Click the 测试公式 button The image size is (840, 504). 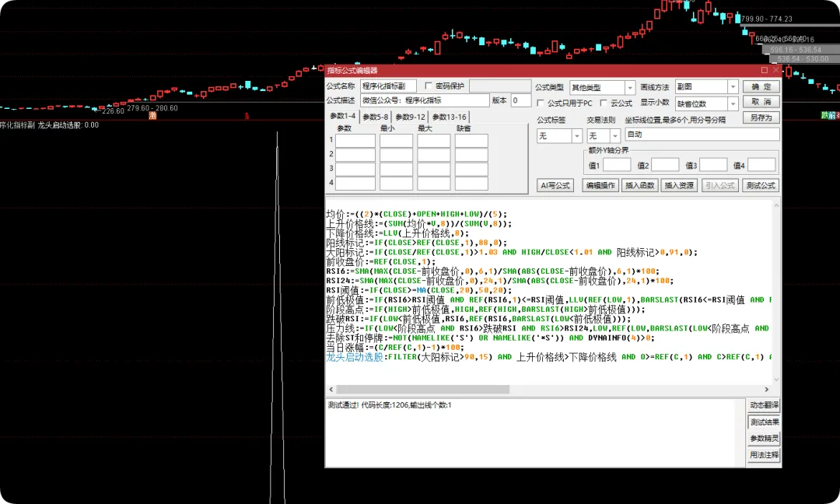(x=761, y=185)
